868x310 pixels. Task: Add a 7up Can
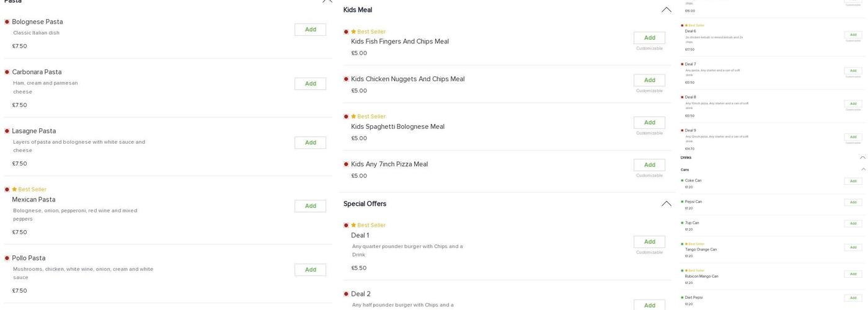click(852, 223)
